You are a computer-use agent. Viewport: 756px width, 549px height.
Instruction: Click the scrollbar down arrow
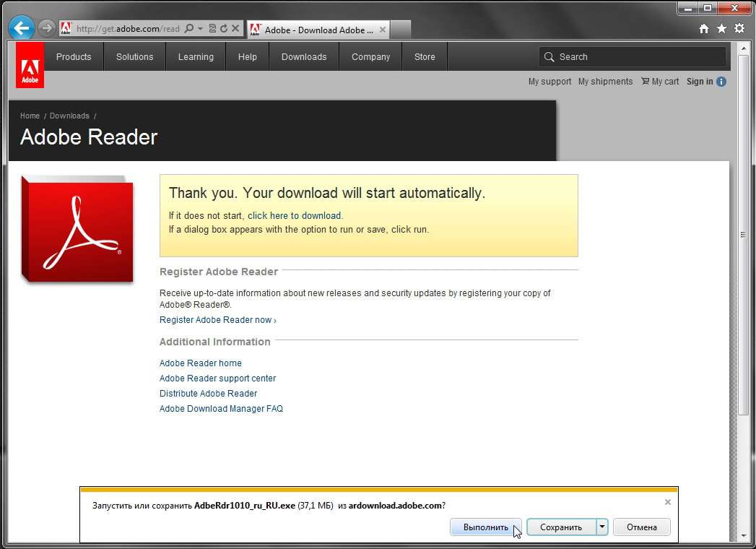(x=743, y=536)
